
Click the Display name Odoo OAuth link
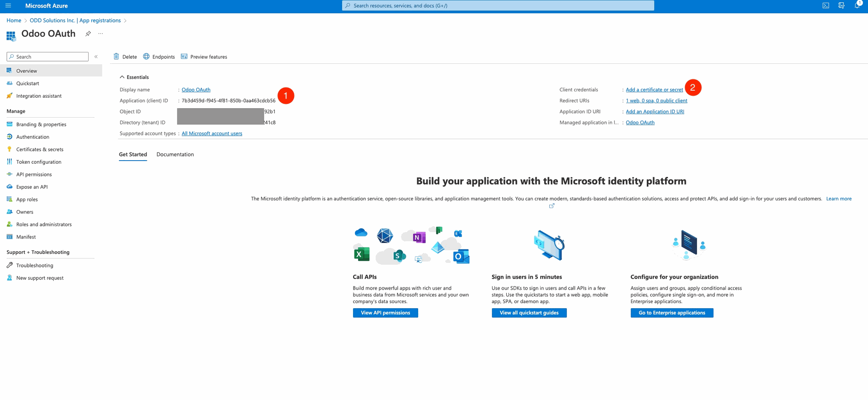tap(196, 90)
